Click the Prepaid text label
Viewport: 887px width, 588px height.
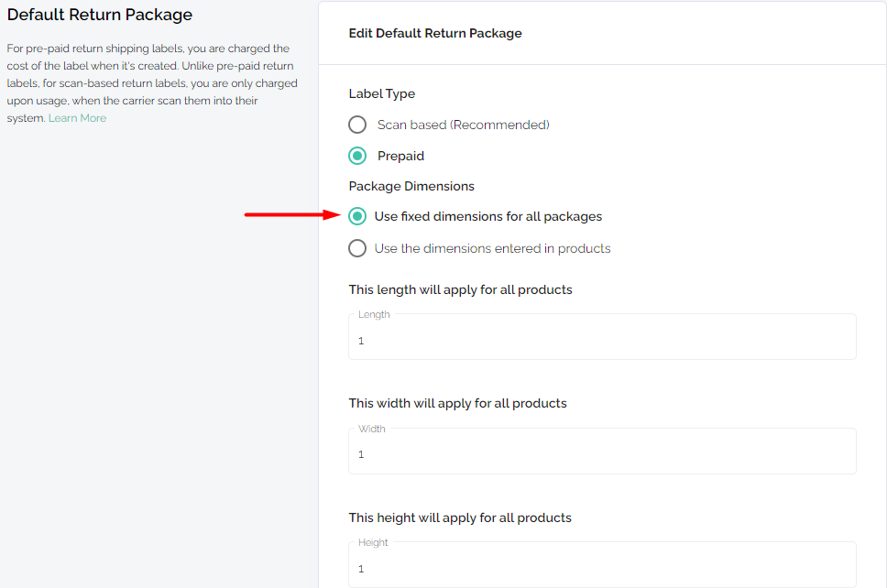click(400, 156)
